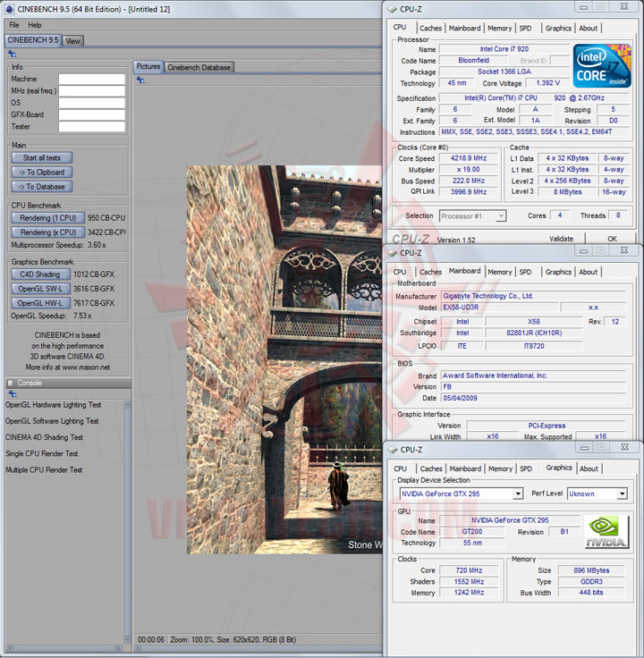Viewport: 644px width, 658px height.
Task: Open Mainboard tab in top CPU-Z window
Action: pyautogui.click(x=464, y=28)
